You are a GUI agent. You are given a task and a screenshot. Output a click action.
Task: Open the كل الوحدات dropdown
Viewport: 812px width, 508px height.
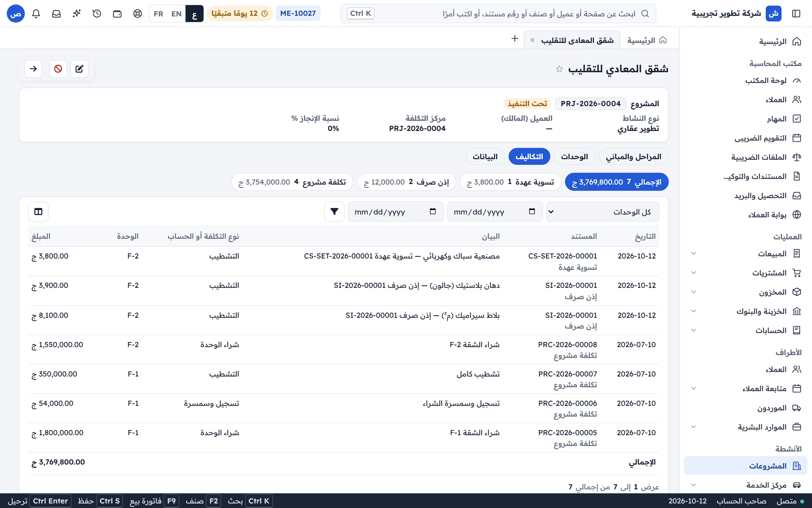pos(603,212)
